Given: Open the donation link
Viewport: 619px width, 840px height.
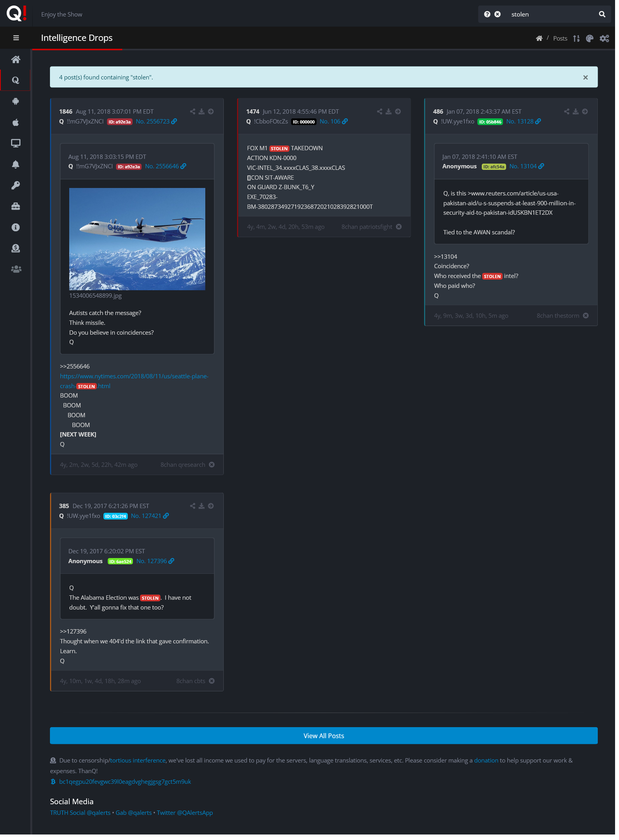Looking at the screenshot, I should [x=486, y=761].
